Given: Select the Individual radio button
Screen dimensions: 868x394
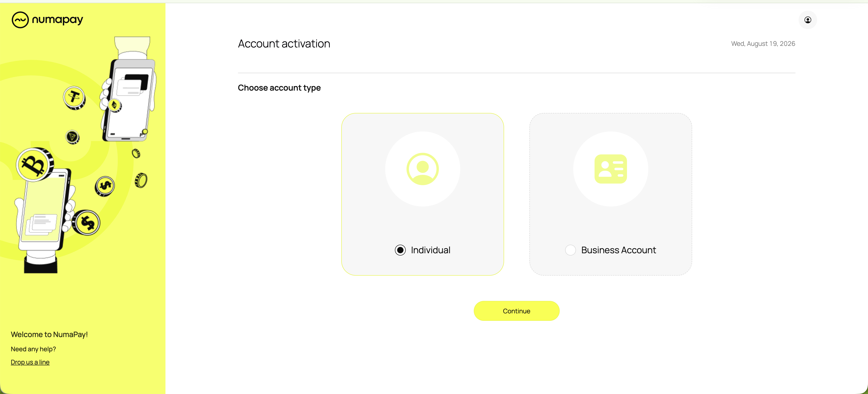Looking at the screenshot, I should [x=400, y=250].
